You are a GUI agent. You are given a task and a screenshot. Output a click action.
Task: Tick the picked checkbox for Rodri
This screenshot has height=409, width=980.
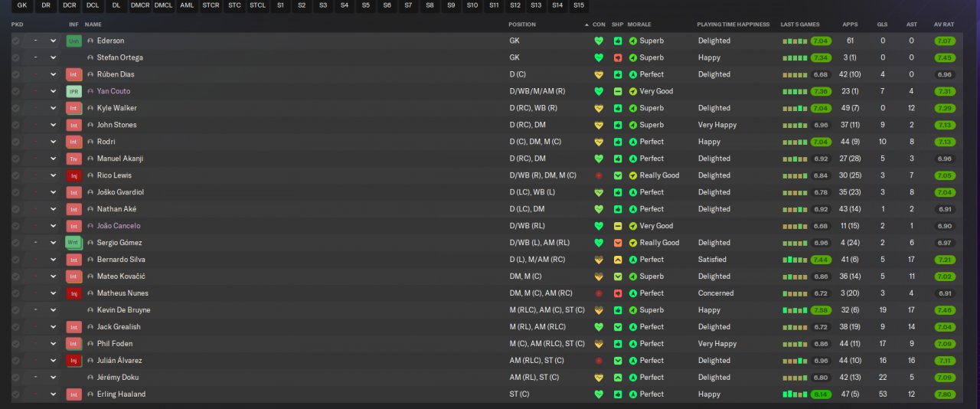[15, 142]
